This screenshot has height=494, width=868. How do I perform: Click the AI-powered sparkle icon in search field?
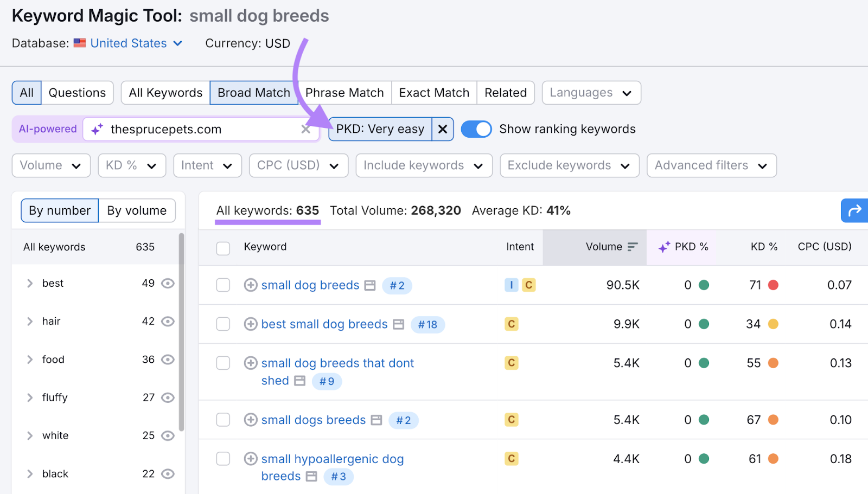97,129
